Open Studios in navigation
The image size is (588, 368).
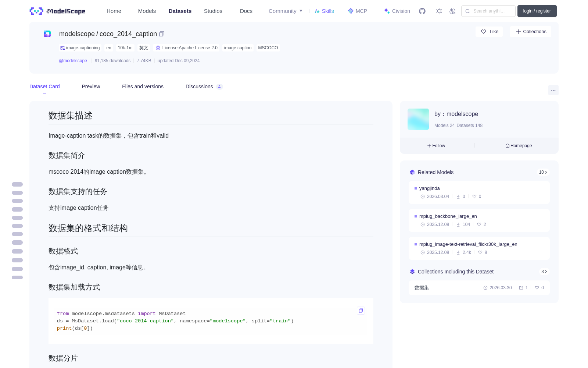click(213, 11)
